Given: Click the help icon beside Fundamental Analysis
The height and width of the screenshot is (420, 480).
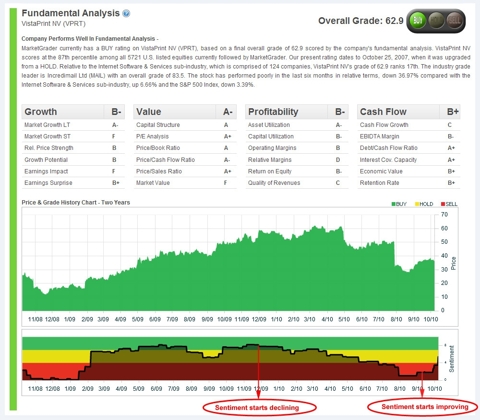Looking at the screenshot, I should 126,13.
